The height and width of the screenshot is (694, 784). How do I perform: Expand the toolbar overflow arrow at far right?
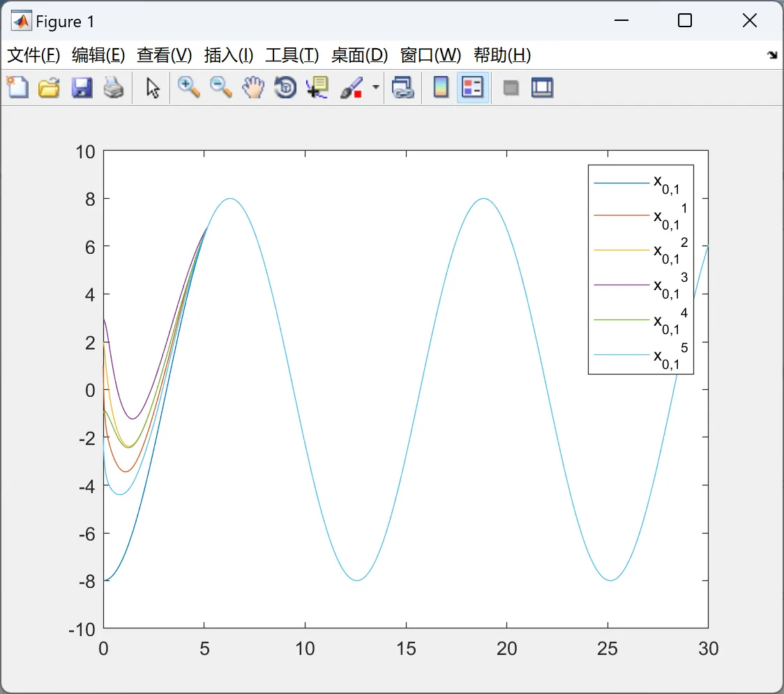(x=771, y=55)
